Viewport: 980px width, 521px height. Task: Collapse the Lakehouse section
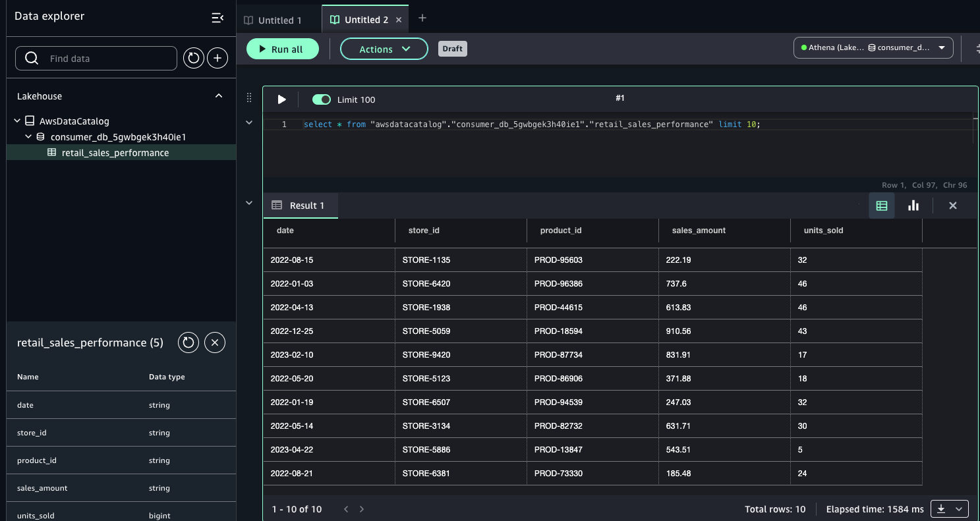[x=219, y=96]
